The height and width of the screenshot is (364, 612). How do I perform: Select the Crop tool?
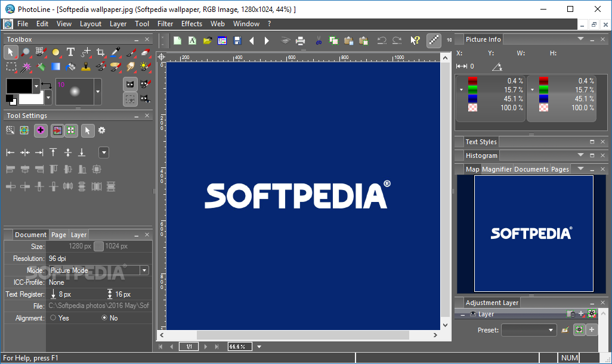click(x=101, y=52)
